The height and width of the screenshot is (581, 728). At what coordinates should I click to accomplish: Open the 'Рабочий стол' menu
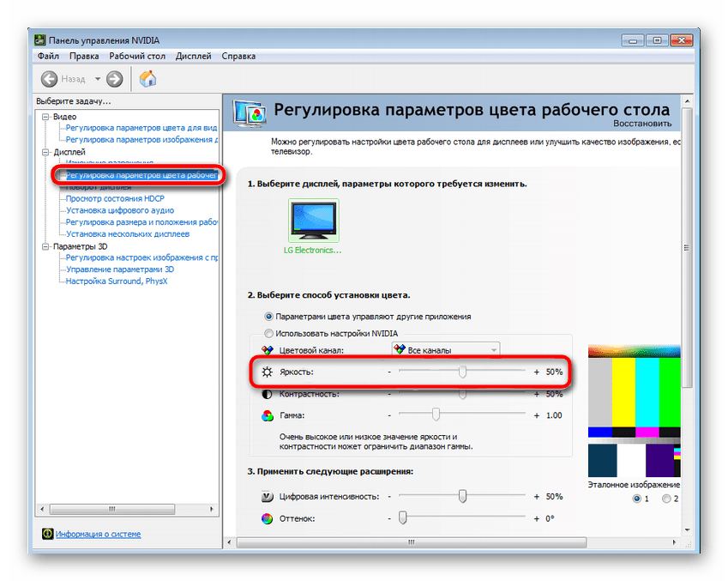tap(137, 56)
